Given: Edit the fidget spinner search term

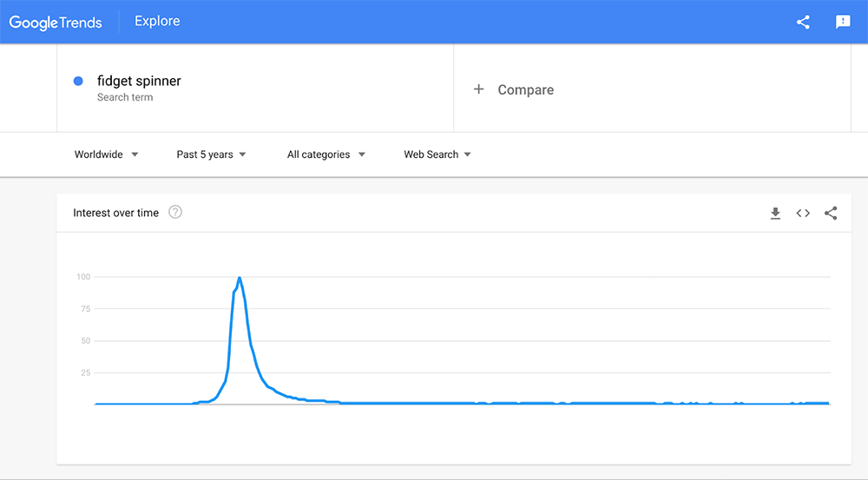Looking at the screenshot, I should pyautogui.click(x=139, y=81).
